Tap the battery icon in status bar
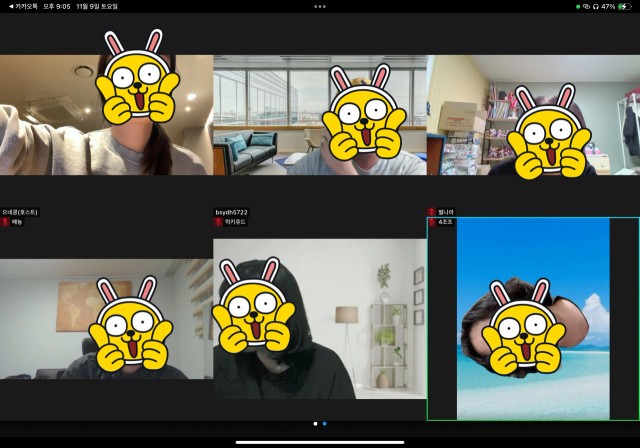The image size is (640, 448). [x=624, y=7]
